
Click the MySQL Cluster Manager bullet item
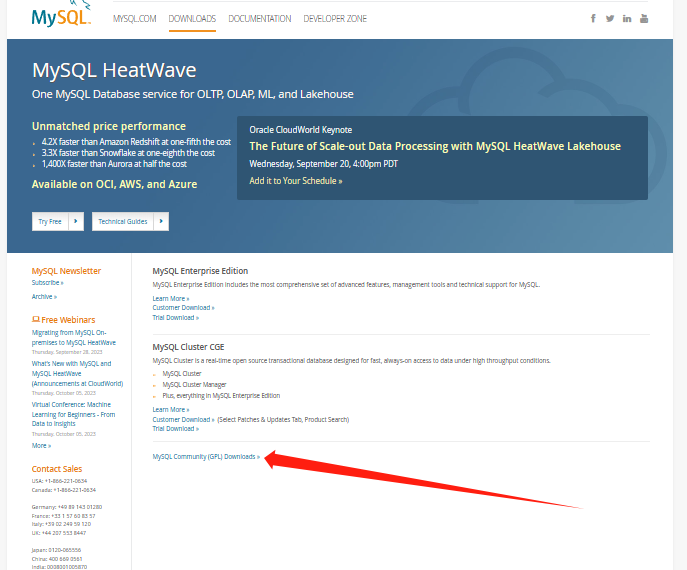pos(195,385)
